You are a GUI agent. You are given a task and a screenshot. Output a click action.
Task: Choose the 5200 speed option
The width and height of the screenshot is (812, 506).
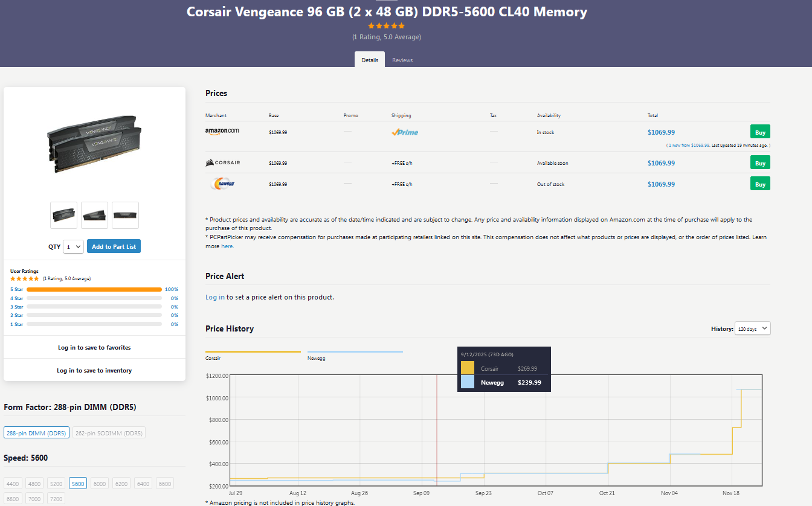click(56, 484)
